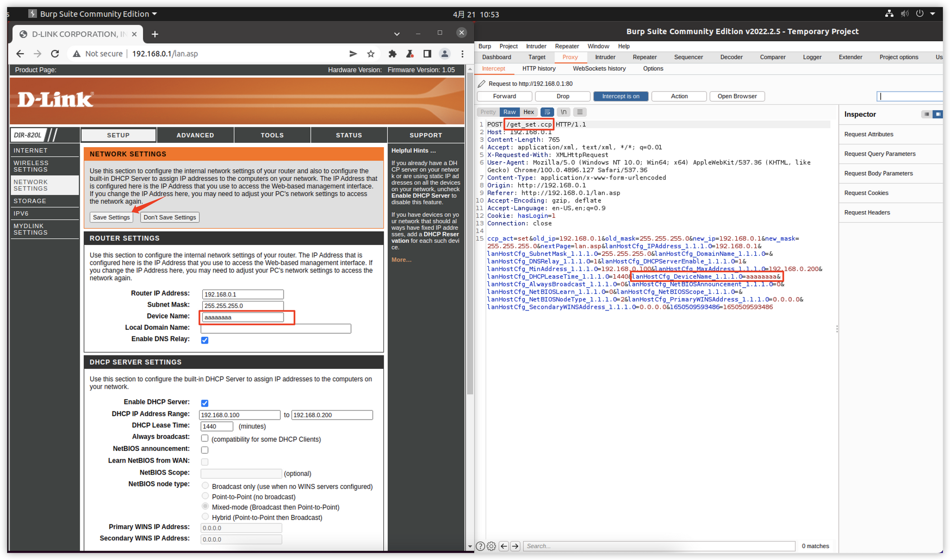The width and height of the screenshot is (950, 560).
Task: Go to next search match arrow
Action: pyautogui.click(x=515, y=546)
